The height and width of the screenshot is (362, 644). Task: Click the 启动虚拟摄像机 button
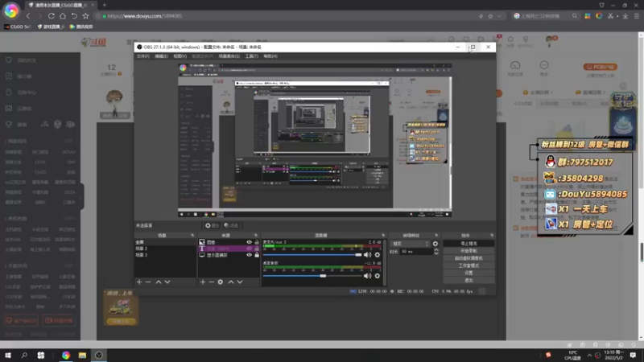point(469,258)
